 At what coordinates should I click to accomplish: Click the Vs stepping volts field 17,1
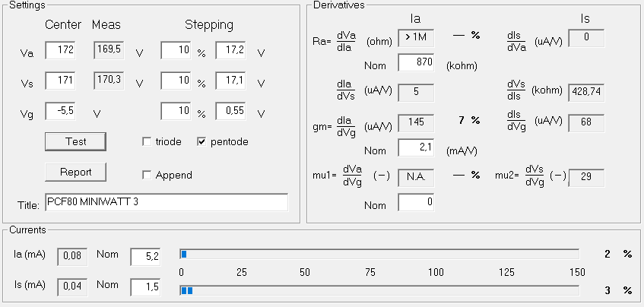[230, 81]
